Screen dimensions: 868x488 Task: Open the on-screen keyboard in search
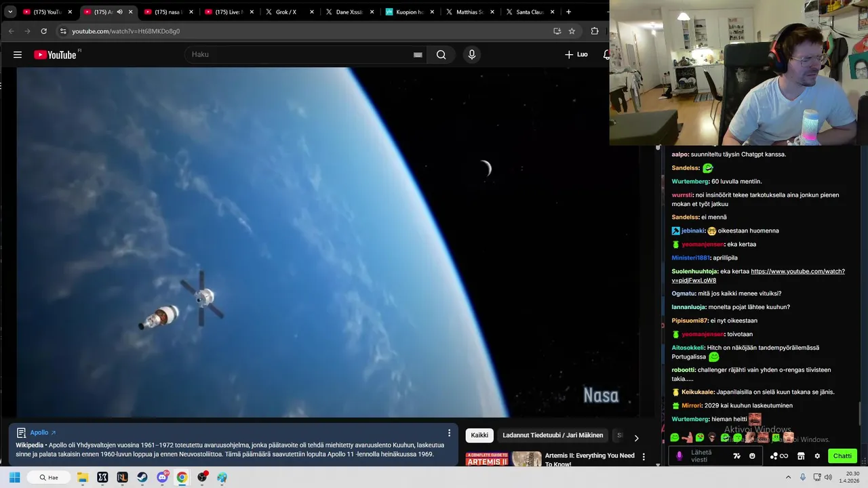point(418,55)
